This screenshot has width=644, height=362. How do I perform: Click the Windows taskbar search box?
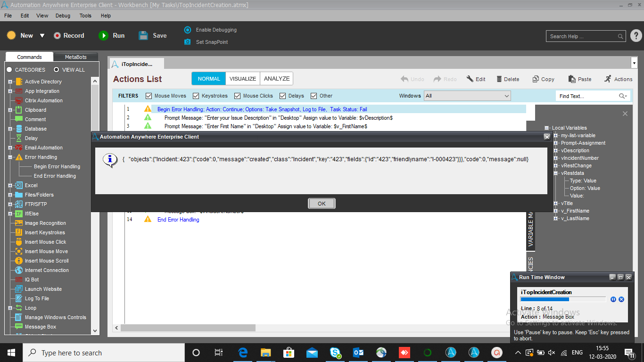pos(104,353)
